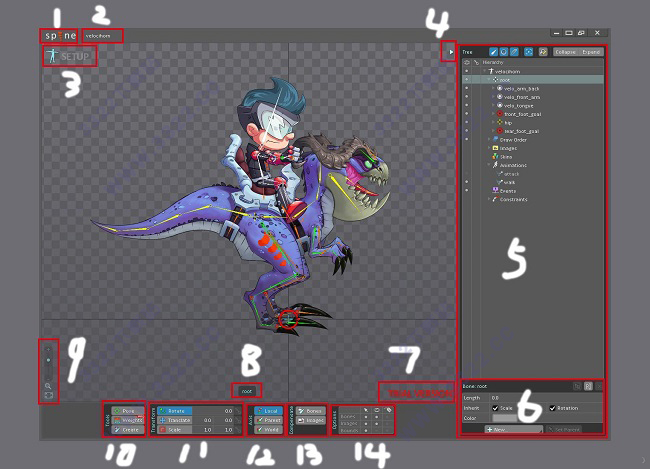Expand the Draw Order tree node

[489, 139]
